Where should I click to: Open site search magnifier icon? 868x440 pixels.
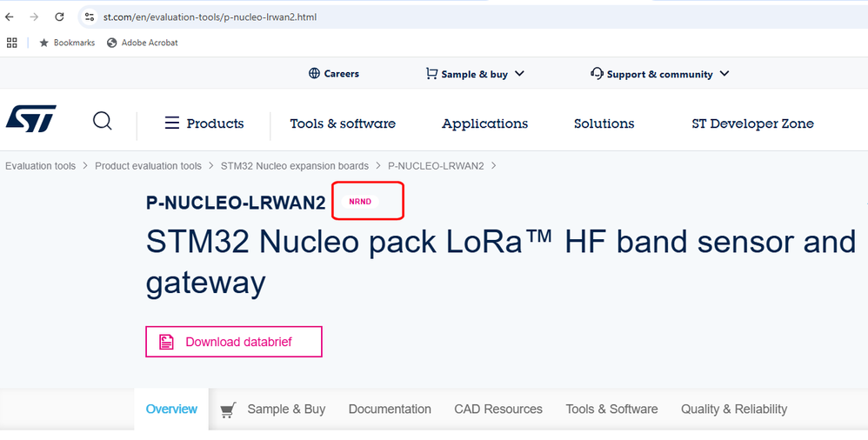click(x=103, y=121)
